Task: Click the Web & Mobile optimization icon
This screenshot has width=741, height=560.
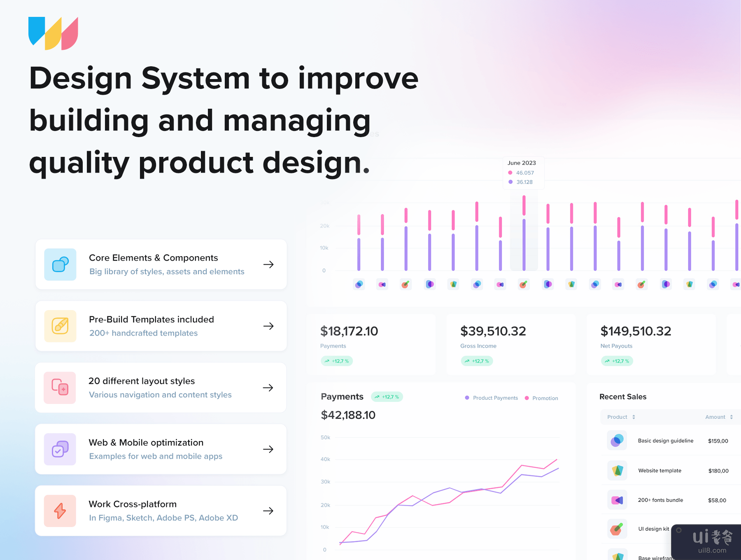Action: 60,449
